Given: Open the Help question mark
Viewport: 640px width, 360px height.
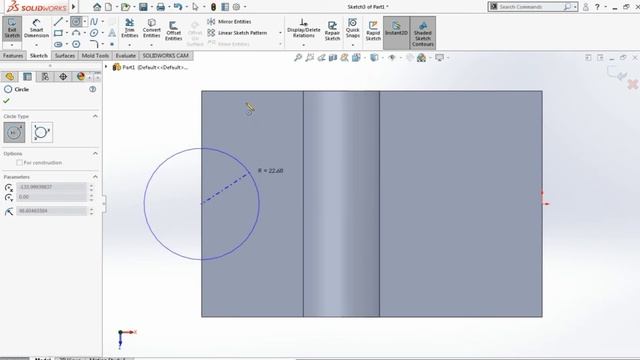Looking at the screenshot, I should 597,7.
